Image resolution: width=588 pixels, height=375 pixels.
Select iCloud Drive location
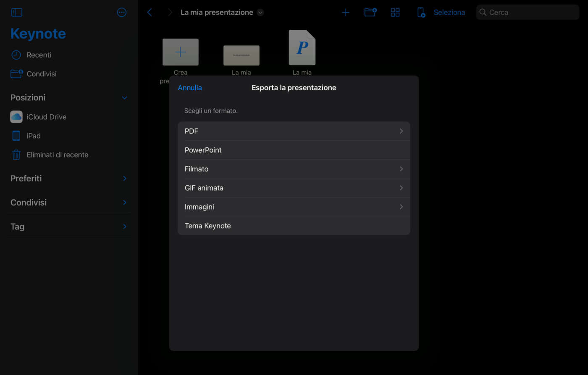(38, 117)
